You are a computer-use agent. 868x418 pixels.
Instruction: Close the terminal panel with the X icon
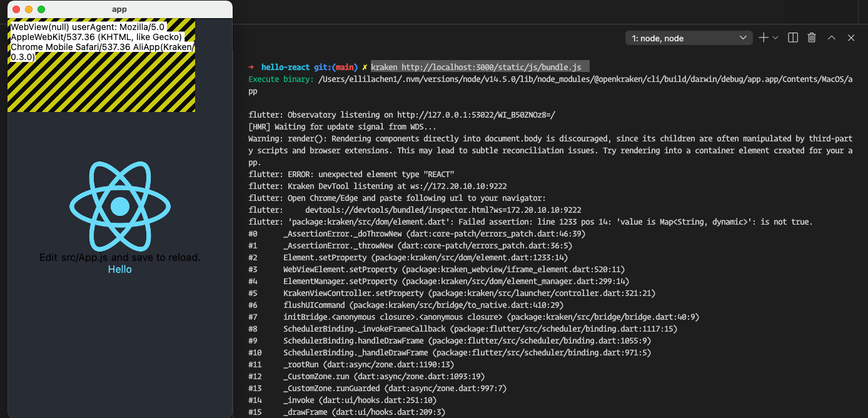pyautogui.click(x=851, y=38)
